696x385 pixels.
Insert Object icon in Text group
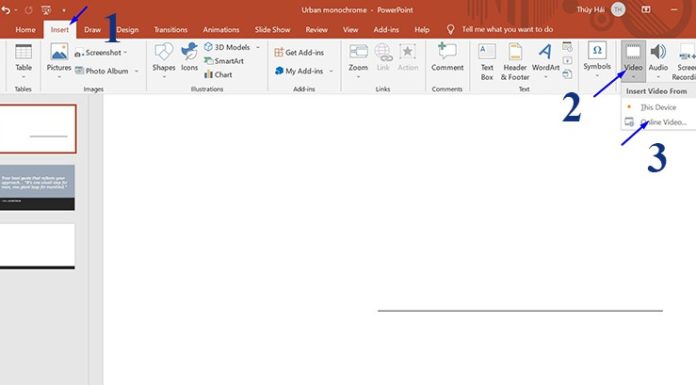[x=567, y=74]
